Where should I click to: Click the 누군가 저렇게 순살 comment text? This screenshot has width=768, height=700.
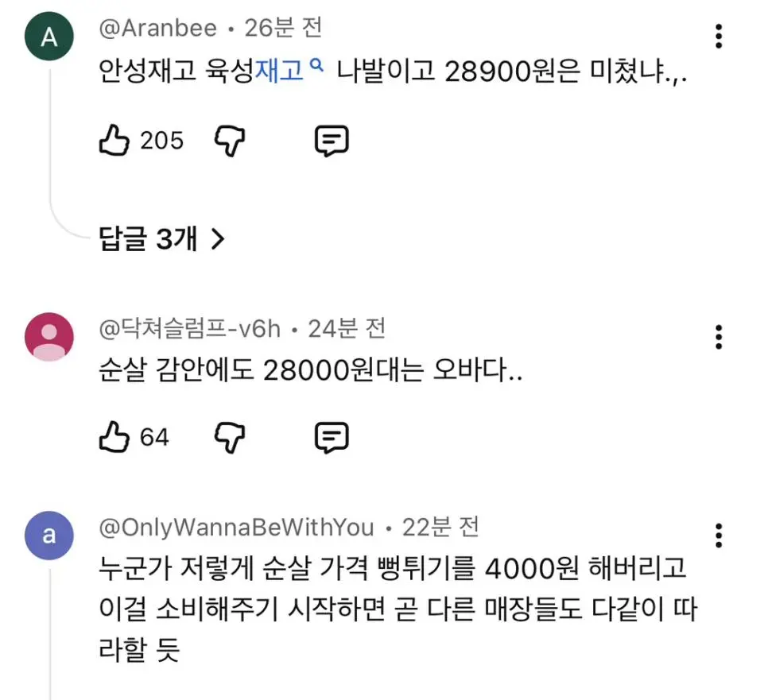point(398,609)
